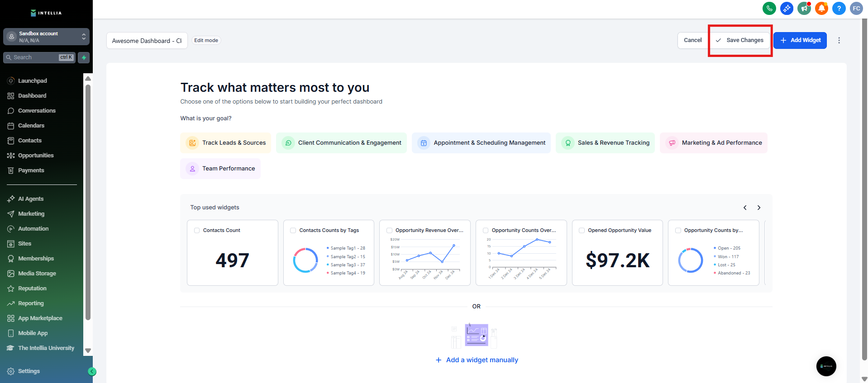Select the Opened Opportunity Value widget checkbox

coord(582,231)
